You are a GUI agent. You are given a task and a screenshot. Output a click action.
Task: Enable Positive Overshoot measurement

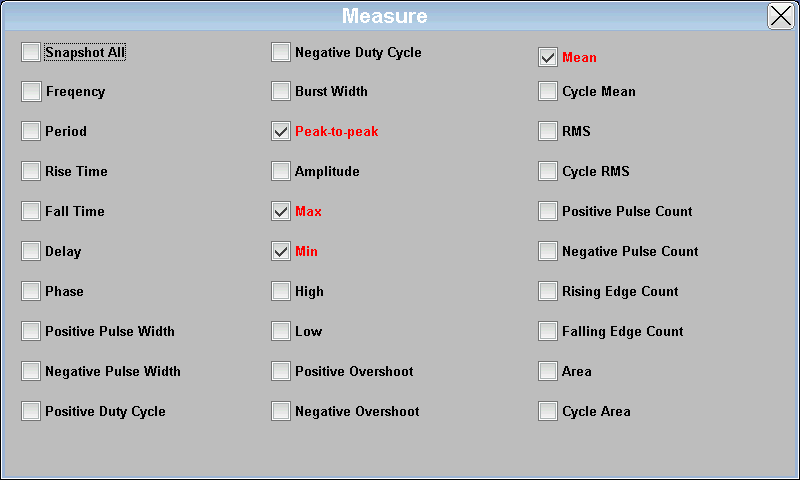281,371
